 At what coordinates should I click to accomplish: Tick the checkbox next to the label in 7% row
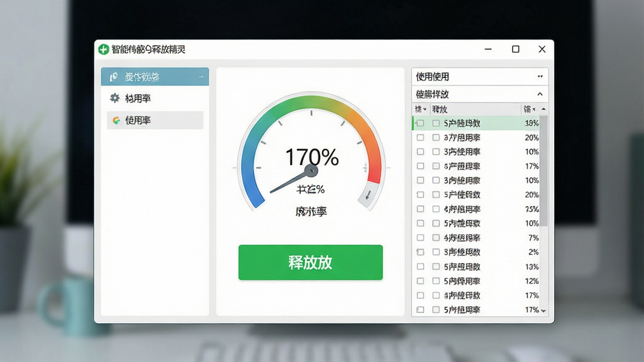[x=436, y=238]
